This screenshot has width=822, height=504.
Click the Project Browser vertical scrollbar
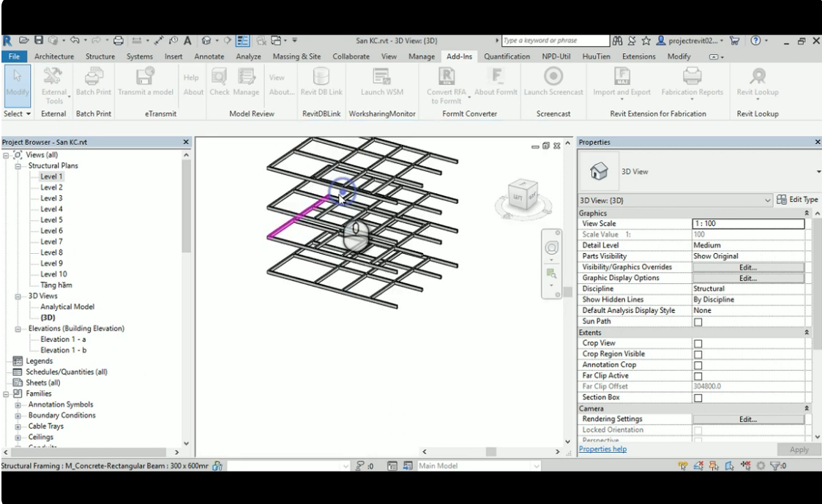coord(186,207)
